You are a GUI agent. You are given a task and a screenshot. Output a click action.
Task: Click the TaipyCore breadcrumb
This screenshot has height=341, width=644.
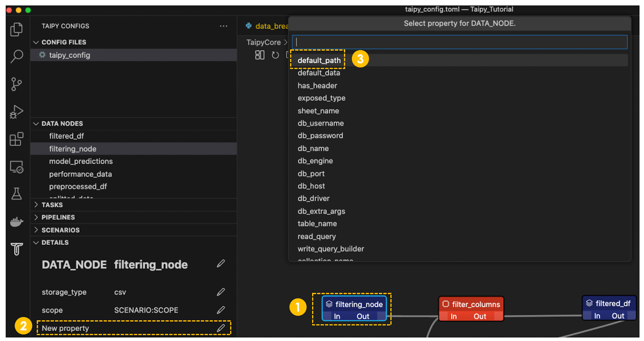(x=264, y=42)
